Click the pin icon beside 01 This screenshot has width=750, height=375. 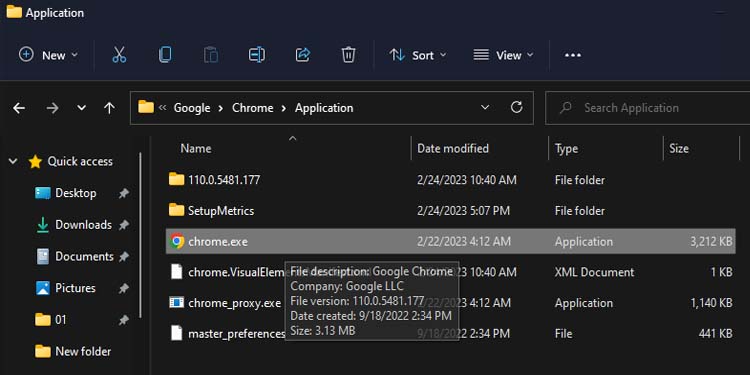pyautogui.click(x=124, y=320)
